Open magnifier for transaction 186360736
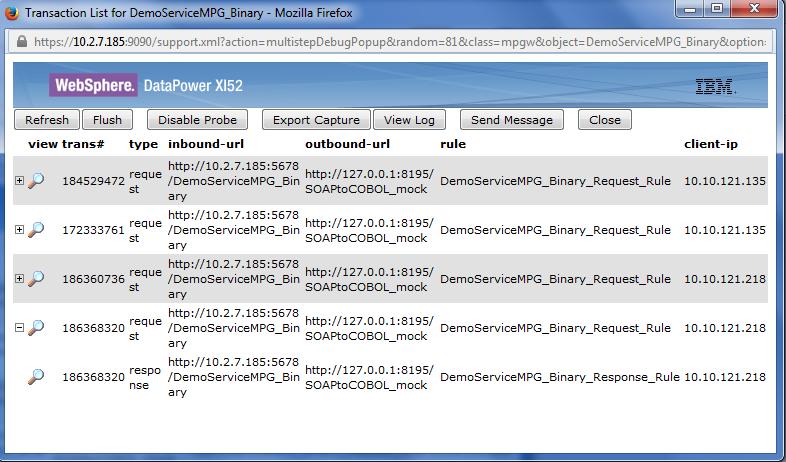Image resolution: width=786 pixels, height=462 pixels. point(36,279)
